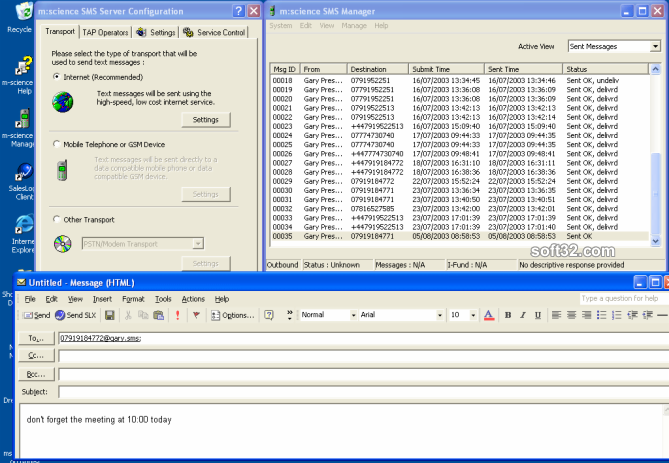Click the Send SLX toolbar button
669x463 pixels.
[76, 315]
